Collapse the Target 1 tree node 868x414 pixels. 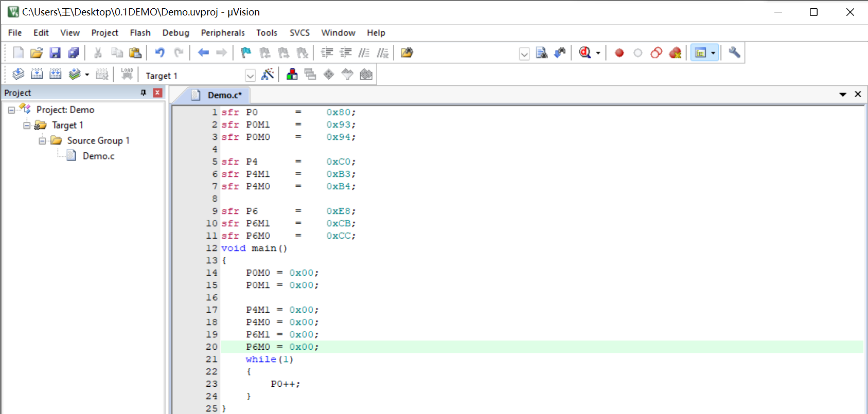point(27,125)
